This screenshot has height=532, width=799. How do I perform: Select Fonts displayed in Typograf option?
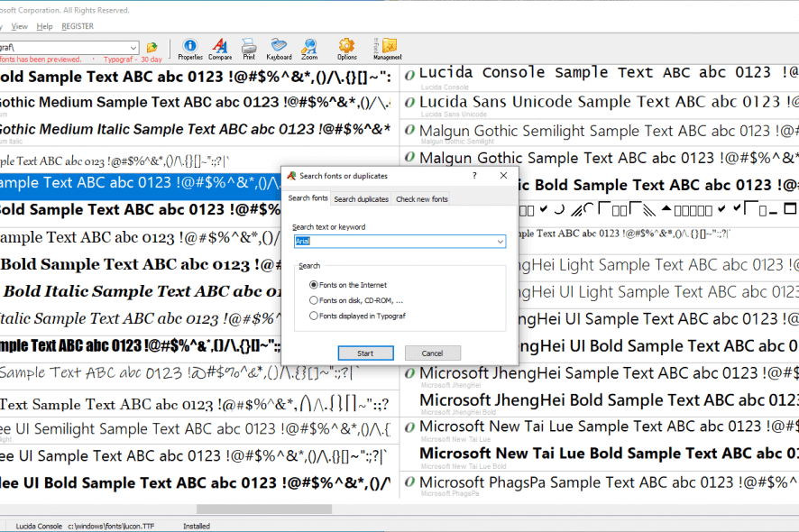point(358,316)
